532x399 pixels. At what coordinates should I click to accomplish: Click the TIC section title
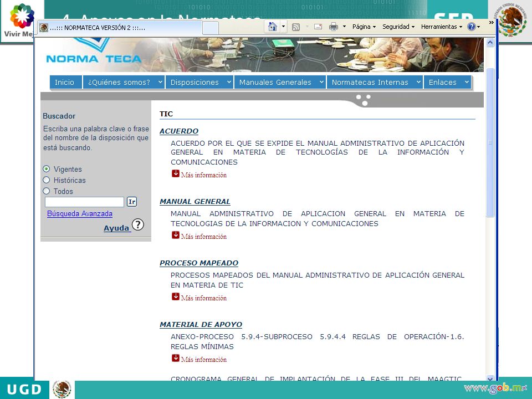point(166,114)
